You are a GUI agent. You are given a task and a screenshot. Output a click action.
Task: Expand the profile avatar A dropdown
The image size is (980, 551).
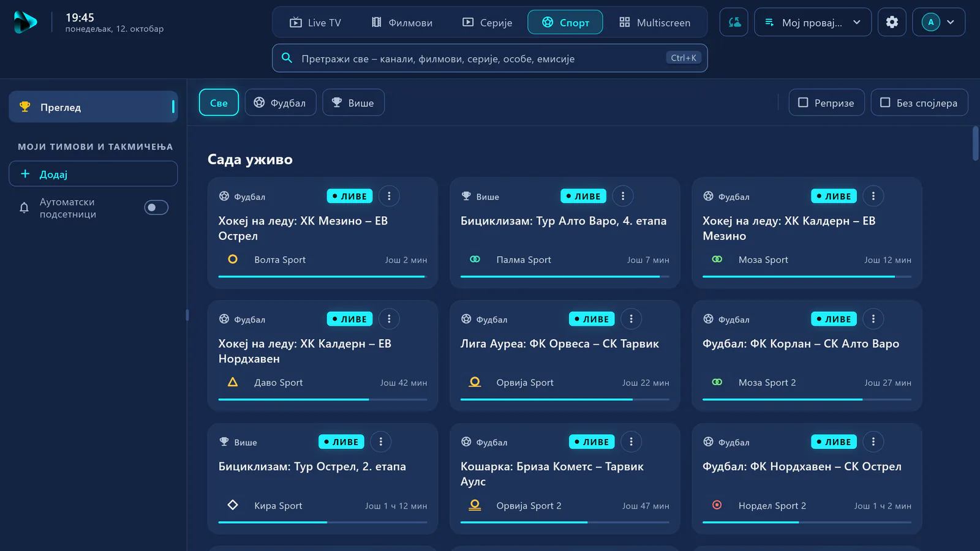pos(939,22)
